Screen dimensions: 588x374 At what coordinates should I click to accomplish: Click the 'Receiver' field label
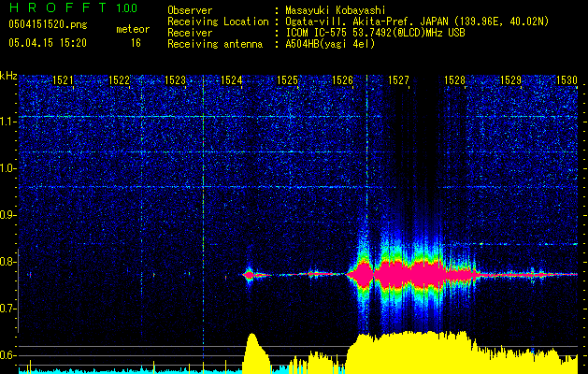pos(190,33)
